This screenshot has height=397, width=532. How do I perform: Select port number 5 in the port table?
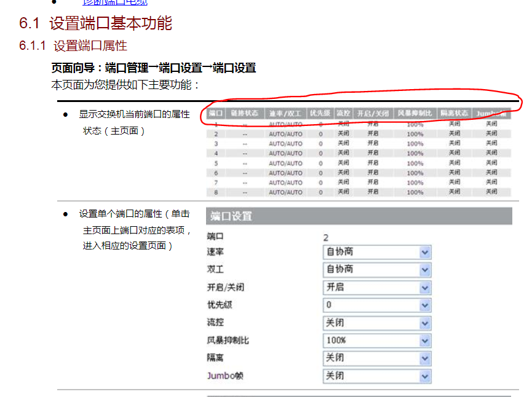216,163
